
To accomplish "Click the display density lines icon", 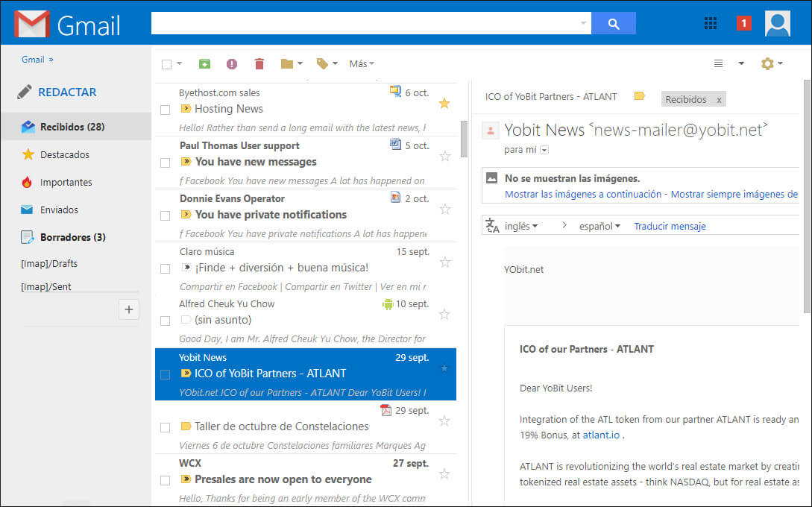I will 718,63.
